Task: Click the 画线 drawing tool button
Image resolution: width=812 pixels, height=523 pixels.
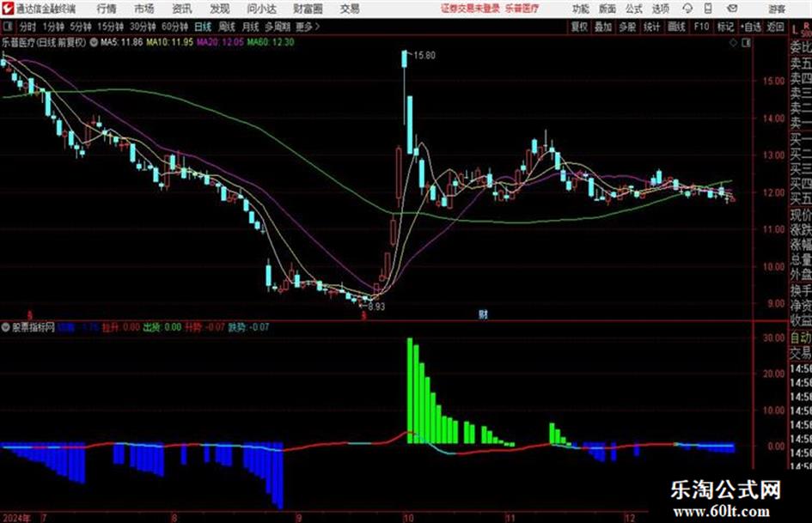Action: click(676, 27)
